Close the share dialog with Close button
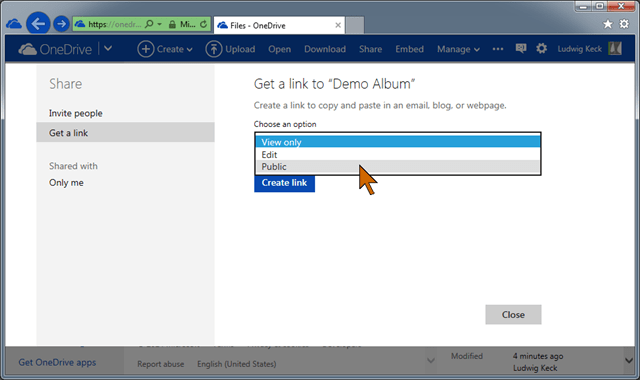Image resolution: width=640 pixels, height=380 pixels. pos(513,315)
